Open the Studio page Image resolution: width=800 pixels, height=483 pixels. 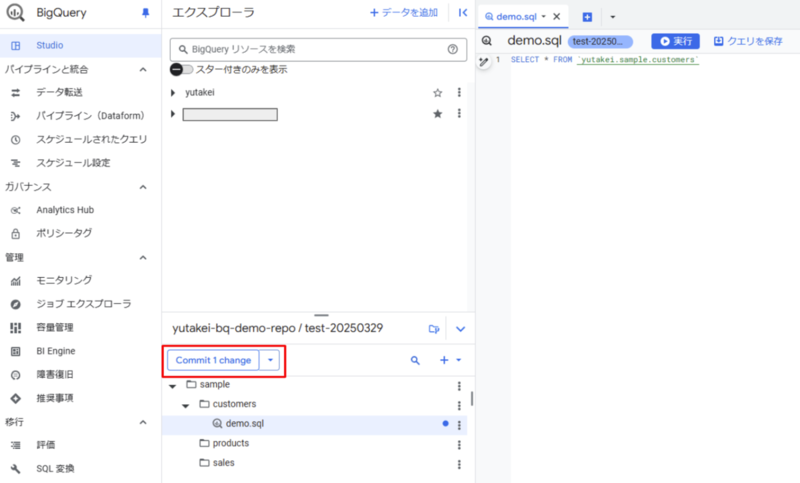81,45
